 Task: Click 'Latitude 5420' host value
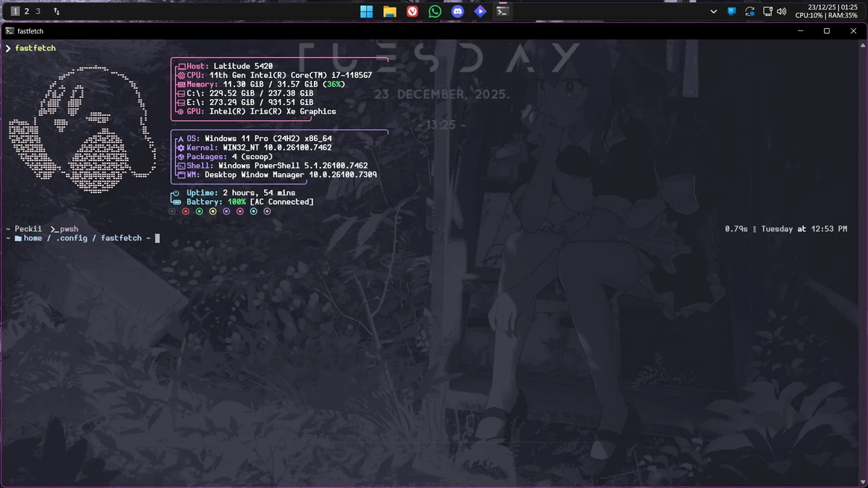(x=243, y=67)
